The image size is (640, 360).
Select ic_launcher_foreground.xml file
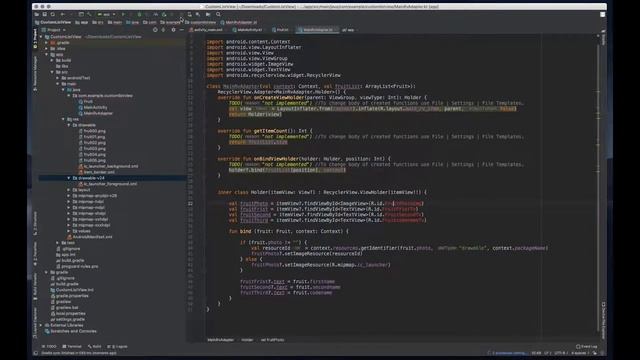tap(108, 184)
